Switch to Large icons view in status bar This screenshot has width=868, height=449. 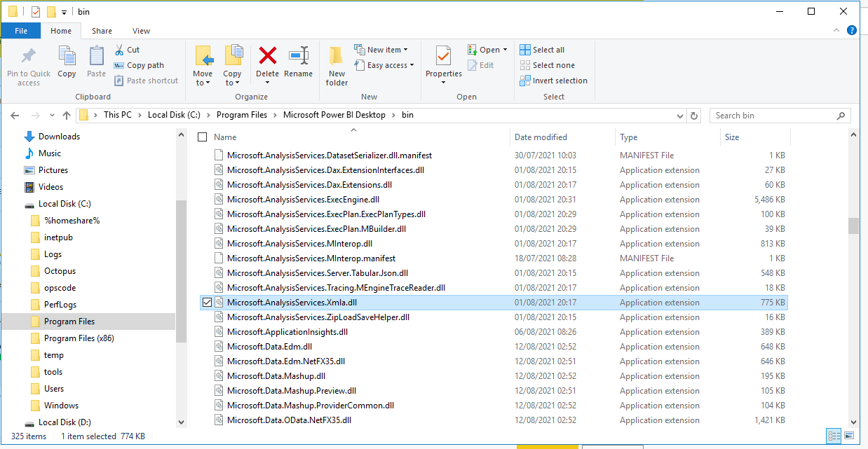point(848,436)
